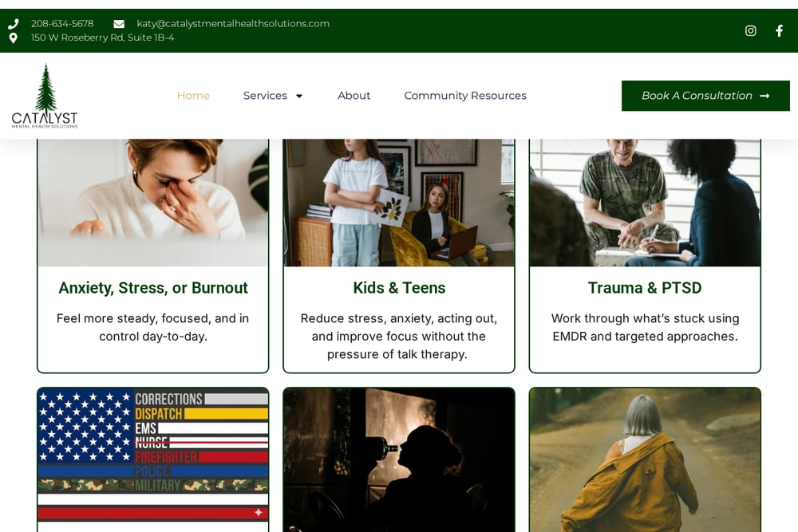
Task: Click the veteran group session photo
Action: coord(645,203)
